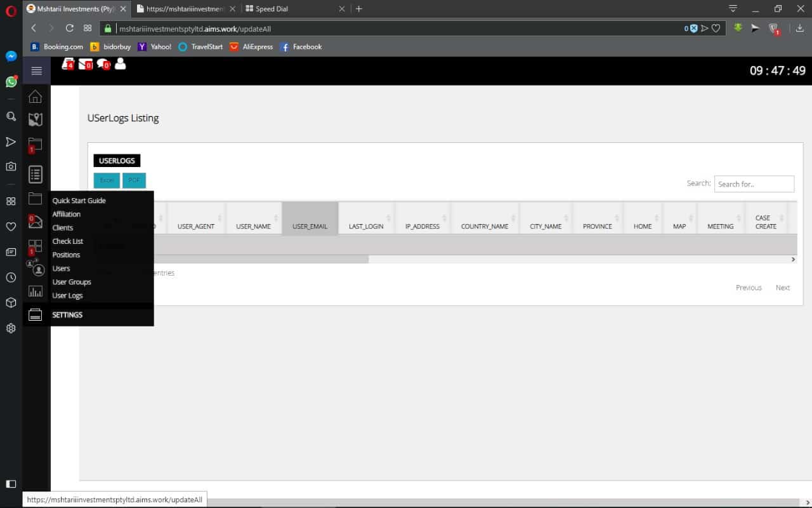Open the top bar mail notifications icon
The height and width of the screenshot is (508, 812).
pos(85,63)
